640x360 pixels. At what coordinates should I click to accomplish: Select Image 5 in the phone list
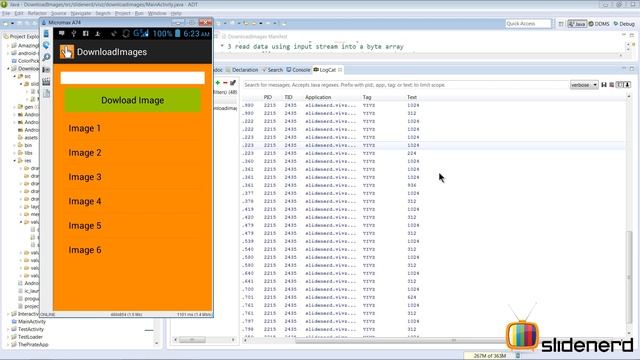pyautogui.click(x=132, y=226)
